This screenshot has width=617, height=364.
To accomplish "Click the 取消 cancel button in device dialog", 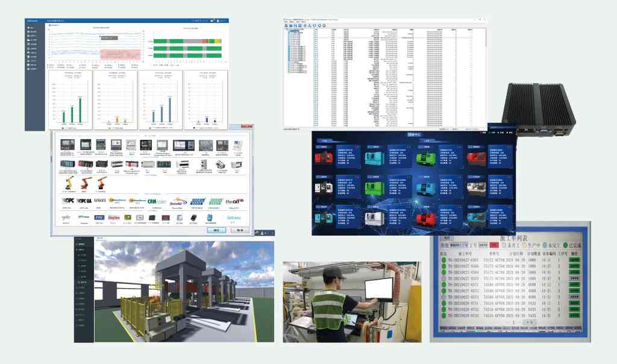I will tap(239, 230).
